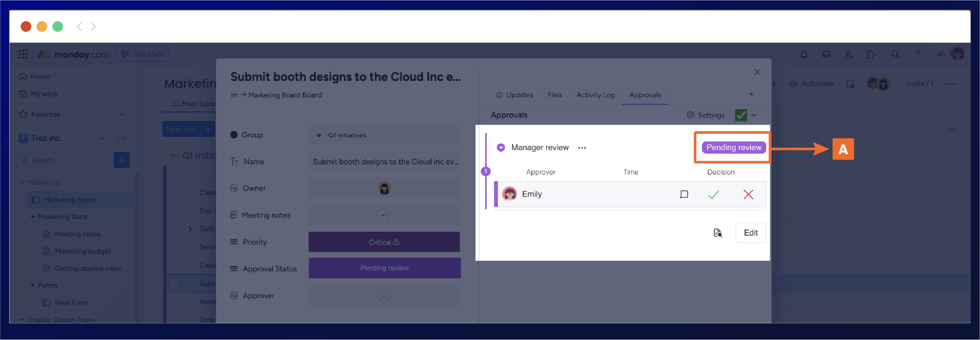The height and width of the screenshot is (340, 980).
Task: Toggle the green approvals checkbox
Action: click(x=741, y=115)
